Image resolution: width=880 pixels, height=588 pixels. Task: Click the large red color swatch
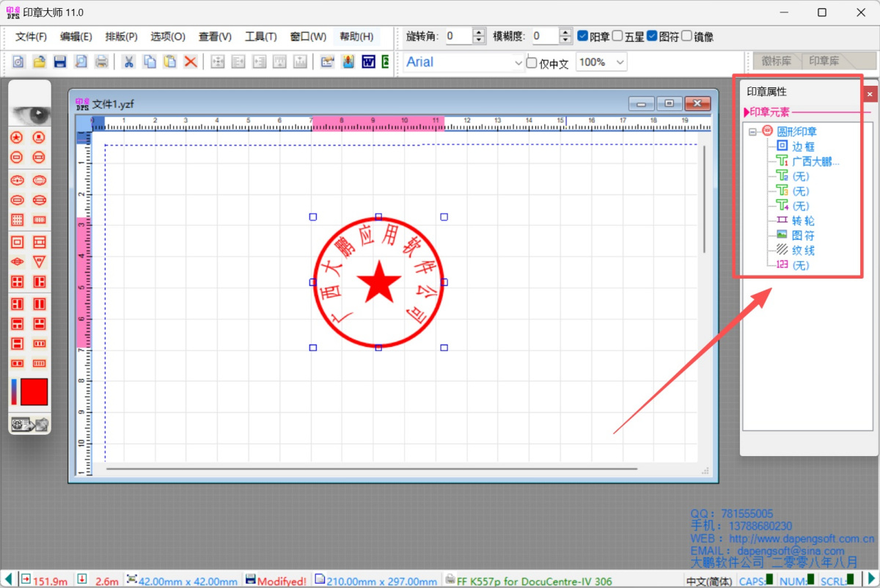pyautogui.click(x=34, y=392)
